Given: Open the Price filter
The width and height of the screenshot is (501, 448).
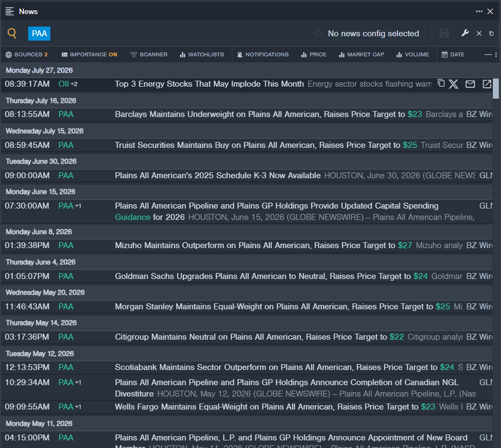Looking at the screenshot, I should pos(314,55).
